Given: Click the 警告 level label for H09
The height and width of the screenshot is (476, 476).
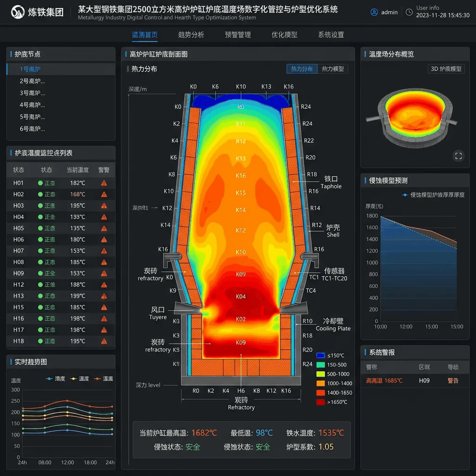Looking at the screenshot, I should point(453,380).
